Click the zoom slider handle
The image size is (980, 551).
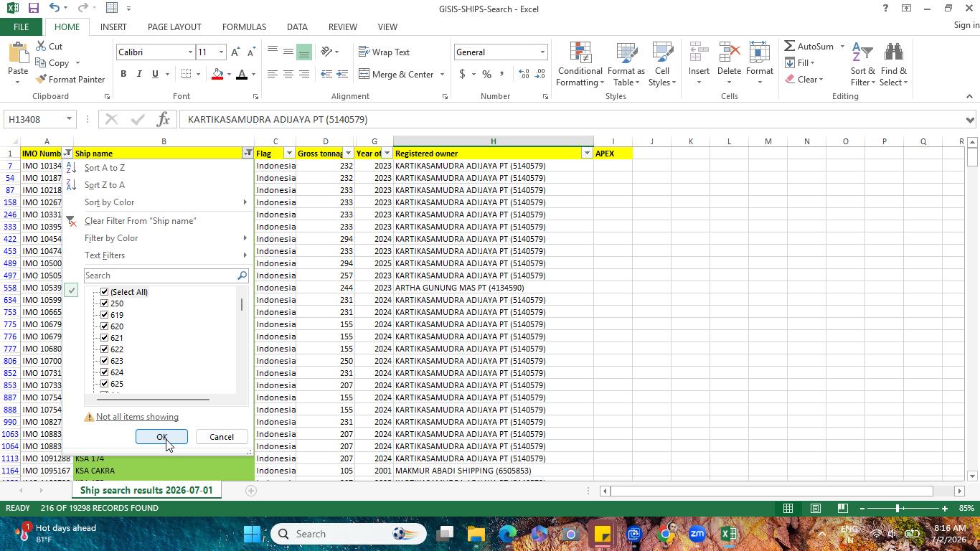pyautogui.click(x=897, y=508)
